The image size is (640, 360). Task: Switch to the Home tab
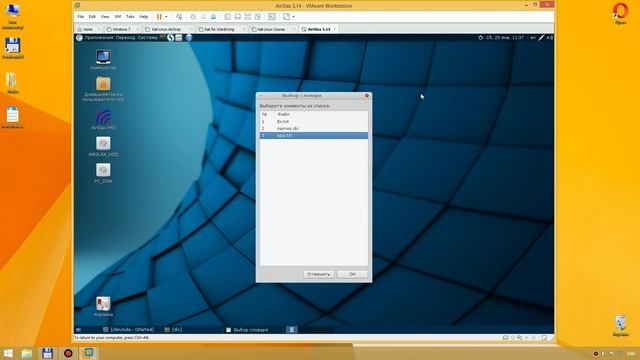(x=88, y=29)
